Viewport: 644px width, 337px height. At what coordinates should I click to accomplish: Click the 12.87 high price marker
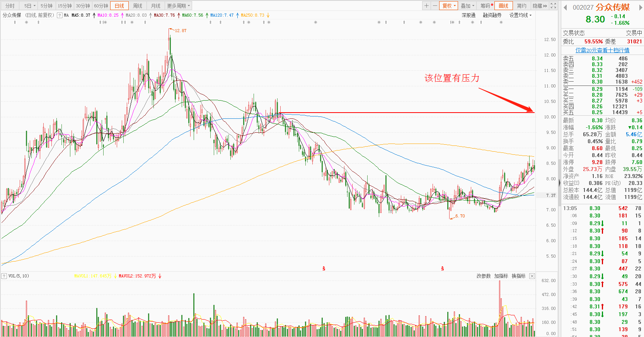tap(180, 31)
